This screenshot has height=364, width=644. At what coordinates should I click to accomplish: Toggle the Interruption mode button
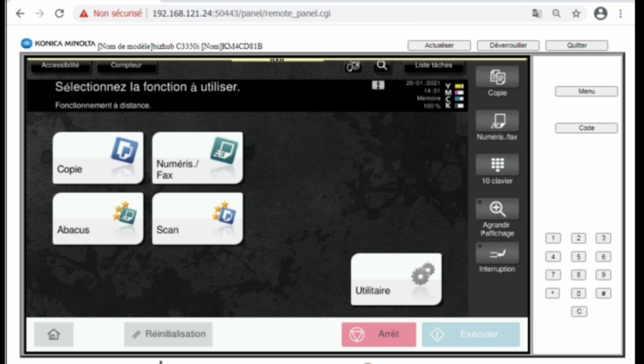tap(497, 253)
